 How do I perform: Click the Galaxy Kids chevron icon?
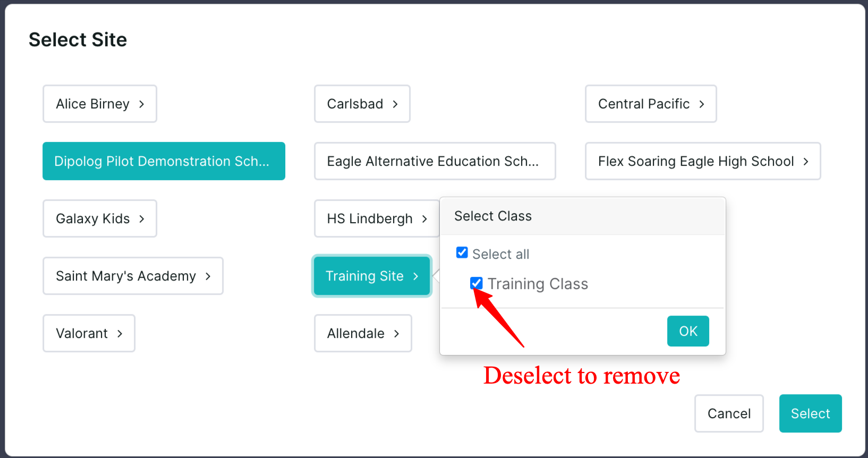coord(142,219)
